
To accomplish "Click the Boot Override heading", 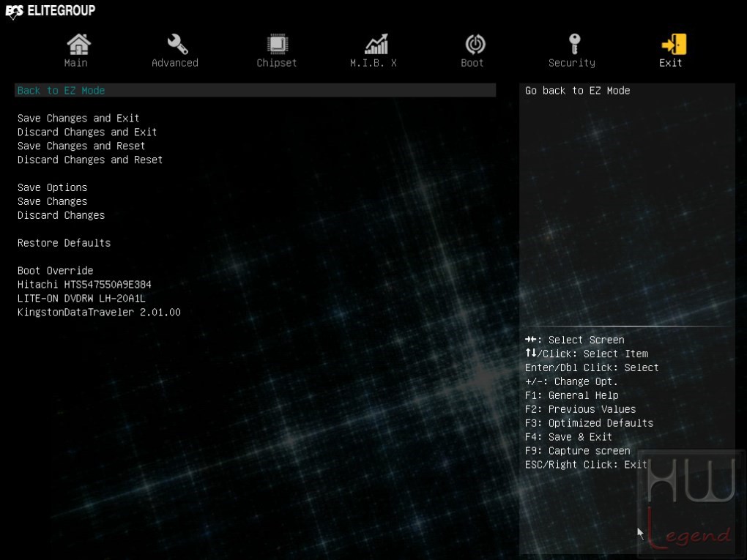I will tap(55, 270).
